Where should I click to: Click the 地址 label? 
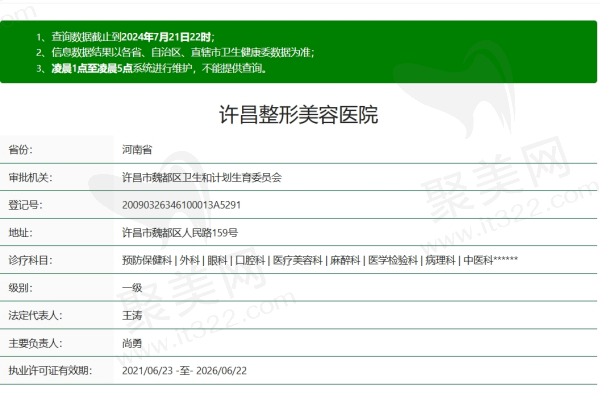tap(21, 233)
